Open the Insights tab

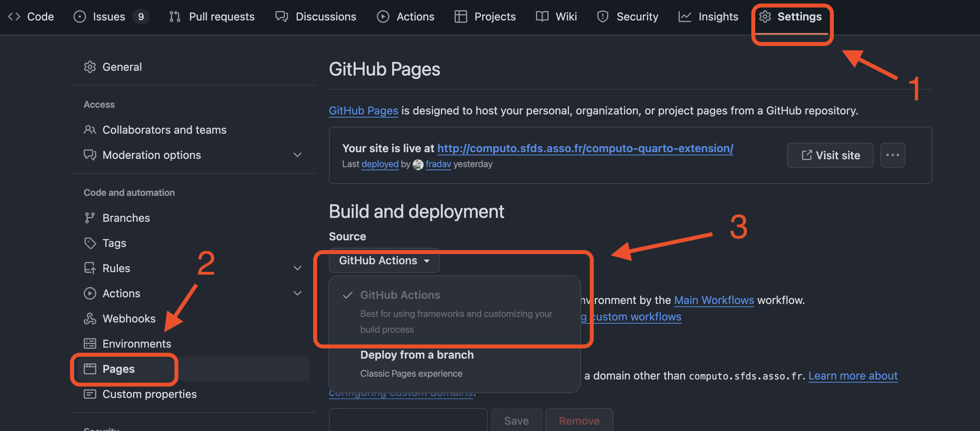coord(708,17)
